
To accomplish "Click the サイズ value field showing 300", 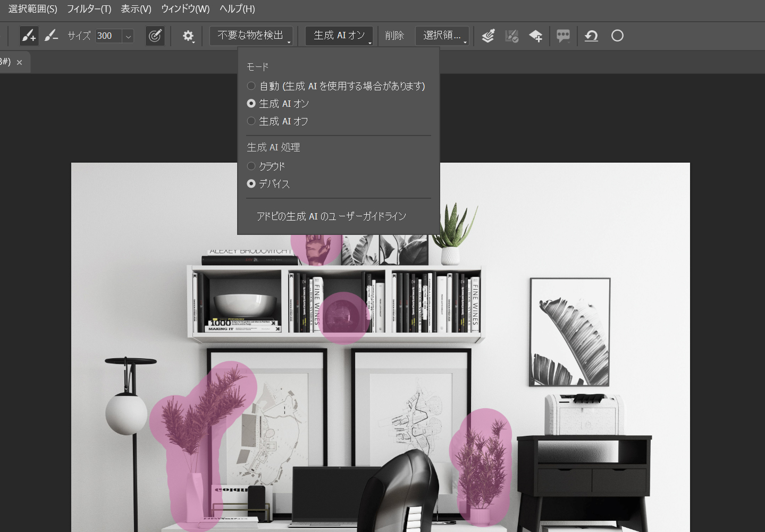I will click(108, 36).
